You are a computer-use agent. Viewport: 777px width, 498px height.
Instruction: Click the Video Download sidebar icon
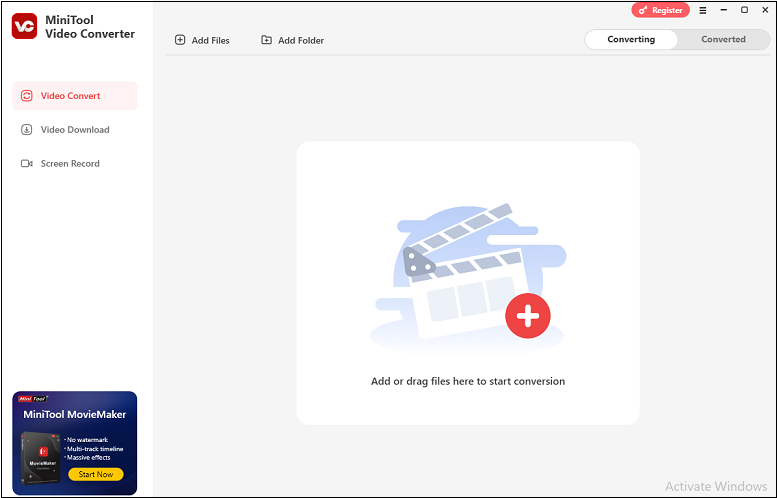pos(26,130)
